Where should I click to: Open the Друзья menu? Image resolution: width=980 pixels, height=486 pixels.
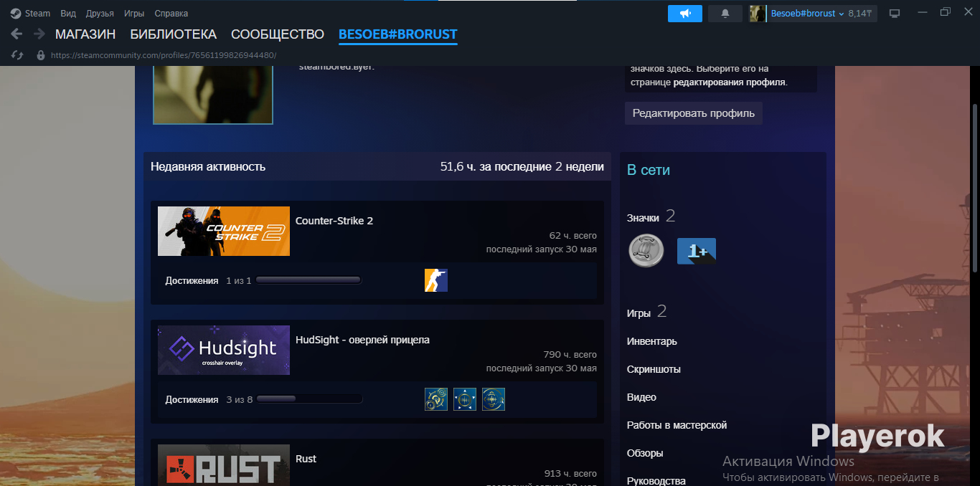pos(100,14)
